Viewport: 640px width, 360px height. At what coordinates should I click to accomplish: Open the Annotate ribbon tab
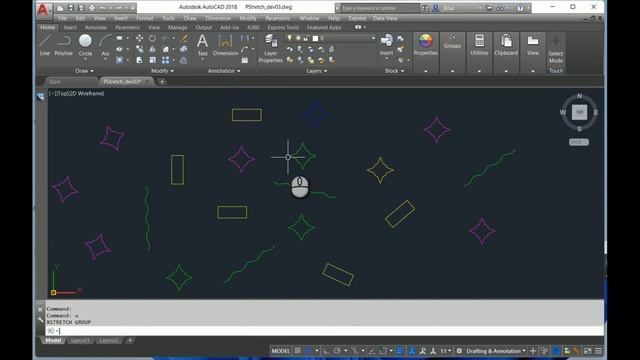pyautogui.click(x=96, y=27)
